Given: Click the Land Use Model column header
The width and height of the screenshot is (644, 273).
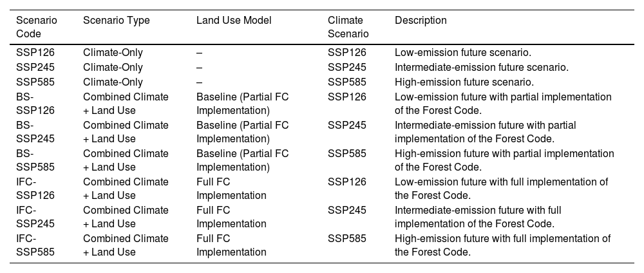Looking at the screenshot, I should [234, 21].
